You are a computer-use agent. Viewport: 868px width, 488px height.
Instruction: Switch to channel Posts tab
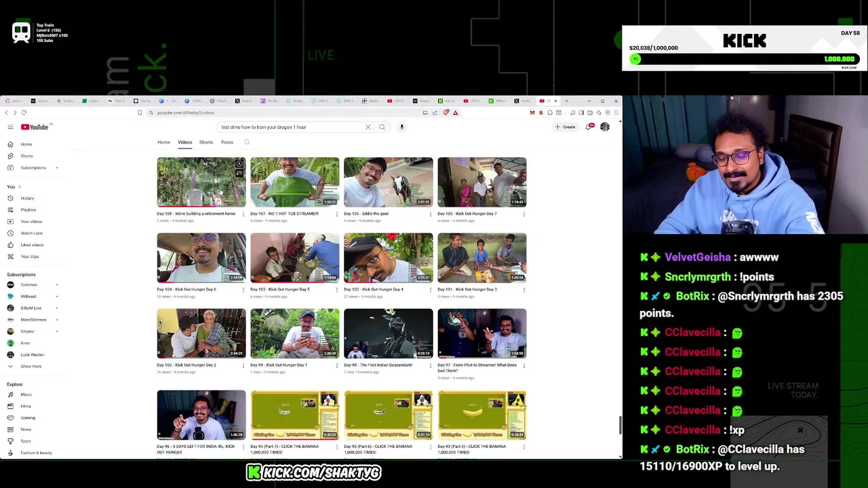(227, 142)
